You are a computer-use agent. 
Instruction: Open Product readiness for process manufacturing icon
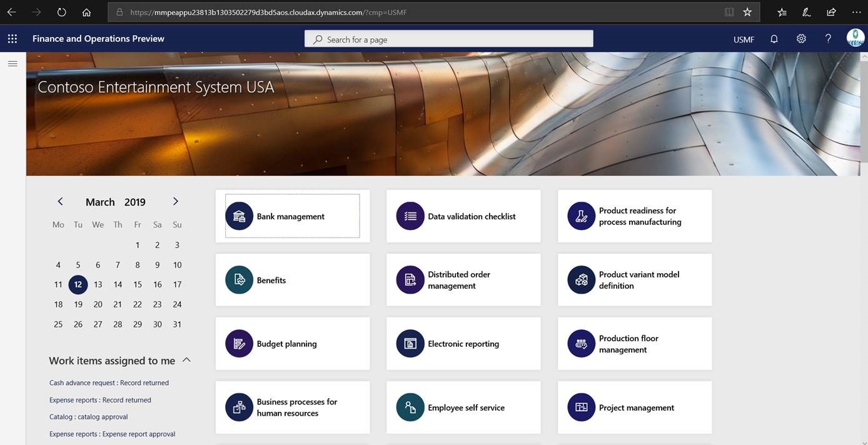click(x=582, y=216)
